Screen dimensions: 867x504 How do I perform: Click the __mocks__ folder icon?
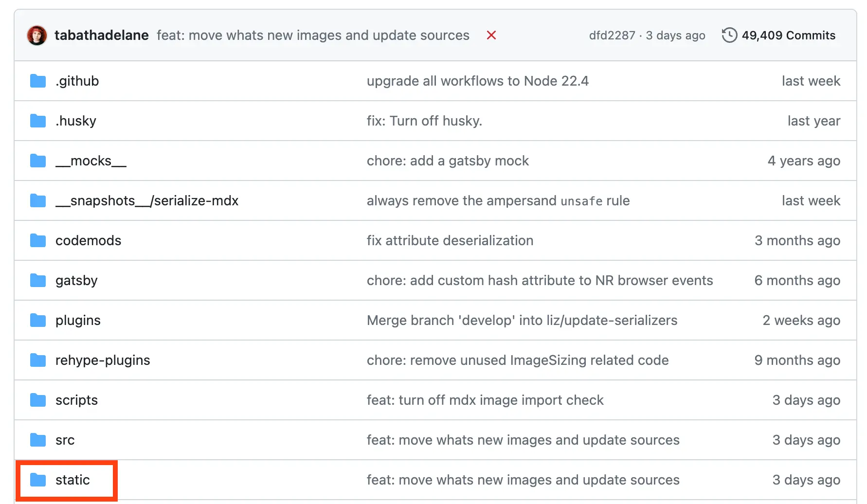(38, 161)
